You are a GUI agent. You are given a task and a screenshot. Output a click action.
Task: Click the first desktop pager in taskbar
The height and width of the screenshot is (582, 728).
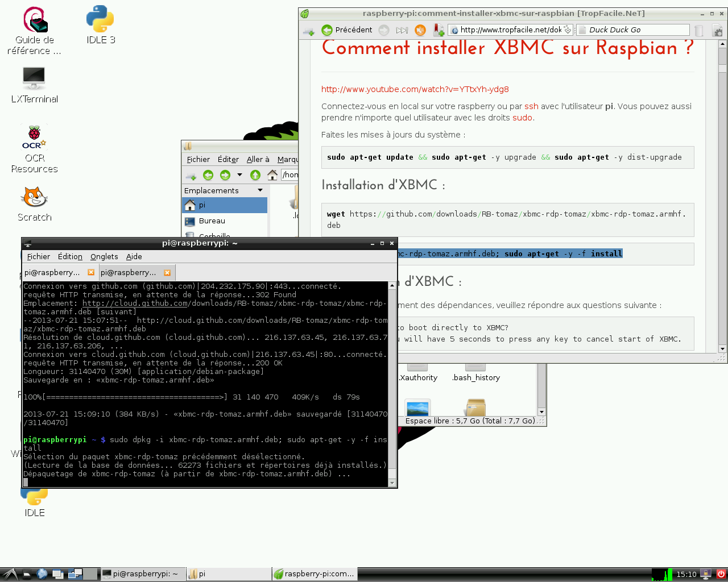(x=75, y=574)
